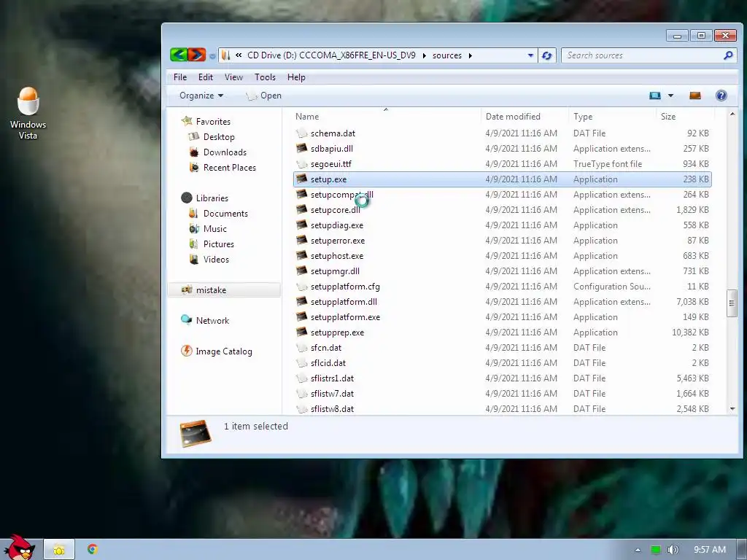Click the setupdiag.exe file icon
This screenshot has width=747, height=560.
coord(301,225)
